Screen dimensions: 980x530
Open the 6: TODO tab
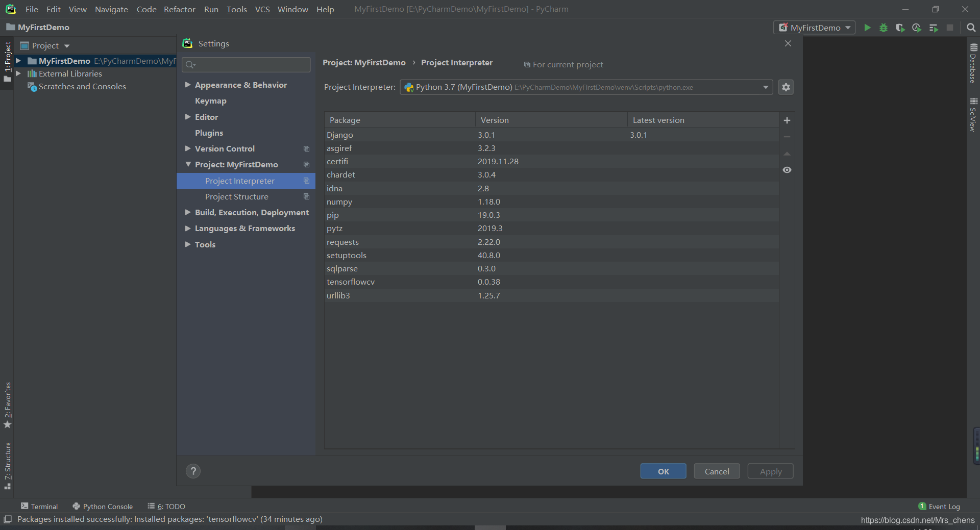pyautogui.click(x=166, y=507)
